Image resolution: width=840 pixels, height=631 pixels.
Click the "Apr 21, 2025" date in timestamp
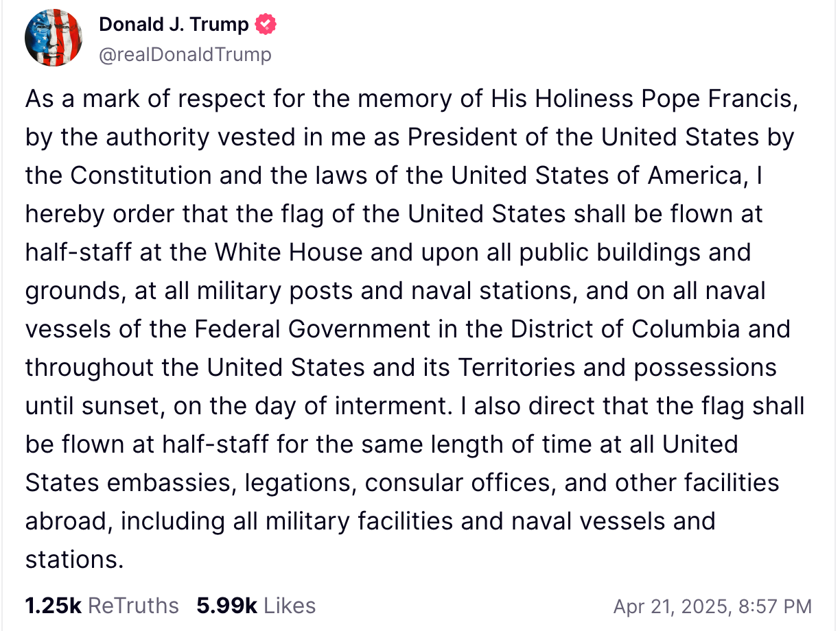point(669,606)
